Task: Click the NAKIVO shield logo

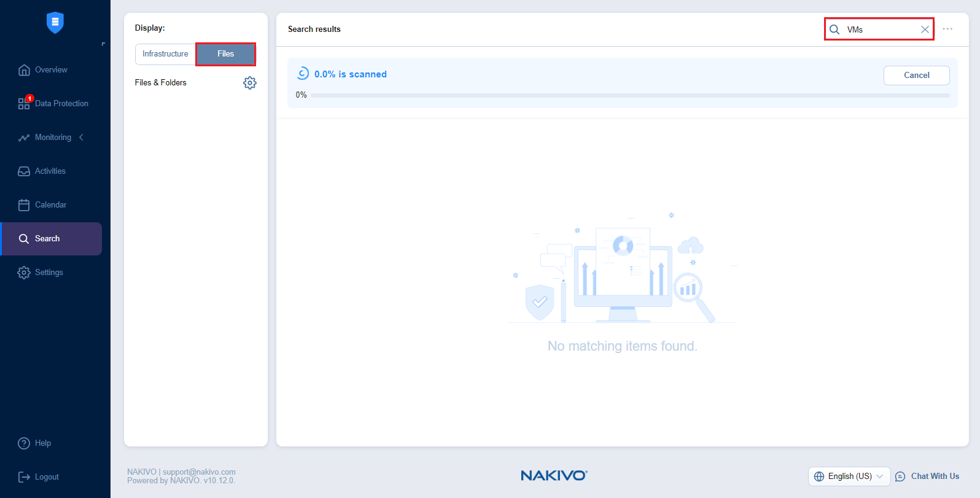Action: coord(55,23)
